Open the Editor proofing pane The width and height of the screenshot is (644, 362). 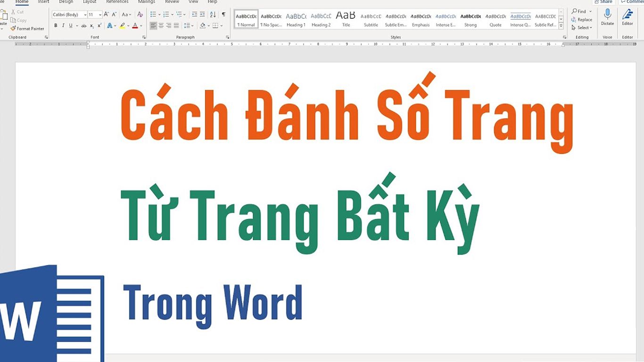[x=627, y=17]
